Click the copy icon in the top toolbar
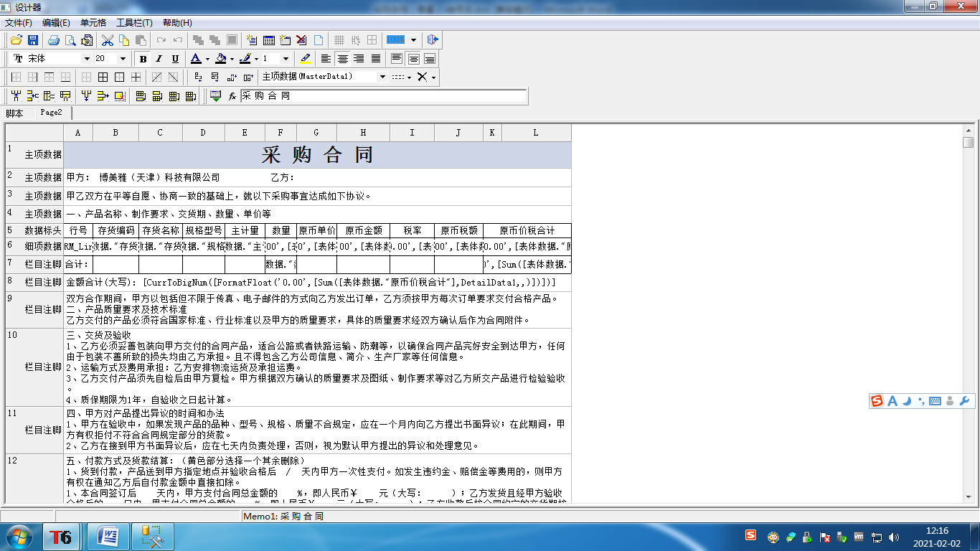 pos(125,40)
